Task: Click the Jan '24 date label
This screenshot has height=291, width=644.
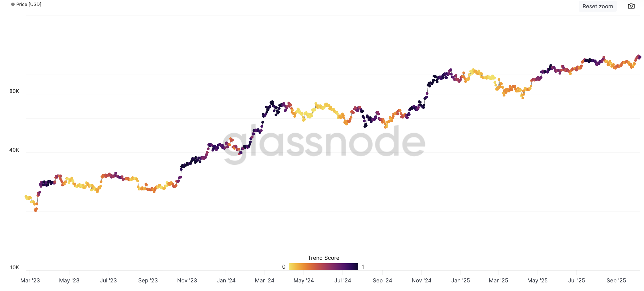Action: coord(226,280)
